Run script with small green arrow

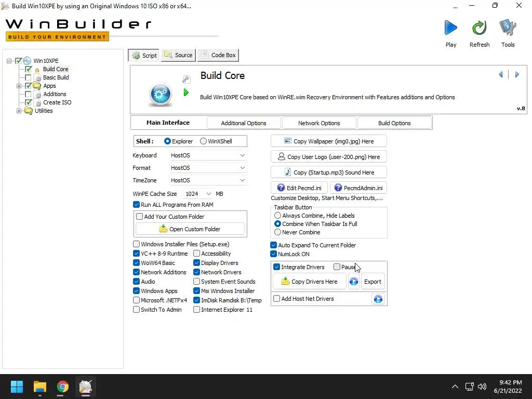(186, 92)
